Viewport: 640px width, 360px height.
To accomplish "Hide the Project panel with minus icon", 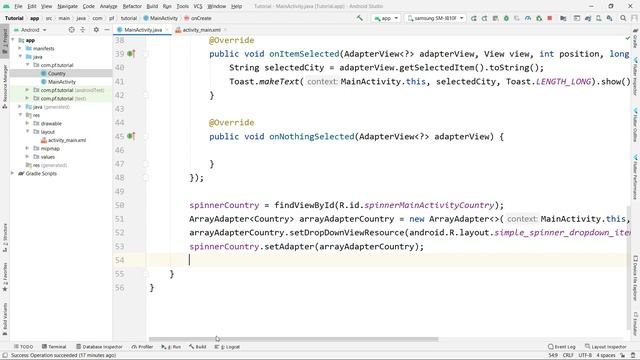I will pyautogui.click(x=107, y=30).
